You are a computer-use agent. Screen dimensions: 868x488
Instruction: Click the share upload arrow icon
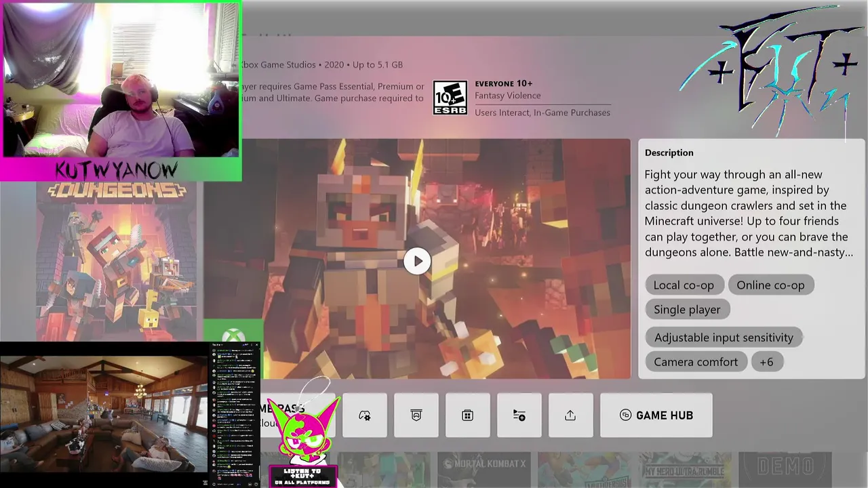(x=570, y=415)
